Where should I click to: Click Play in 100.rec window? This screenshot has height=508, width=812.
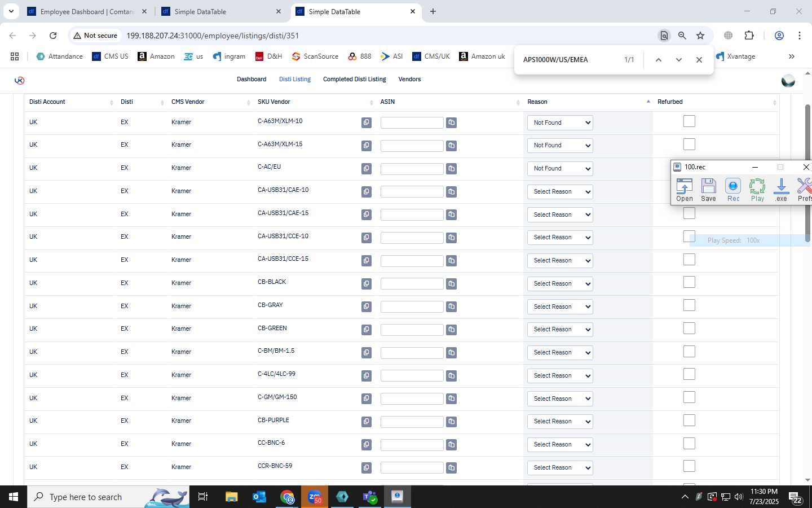tap(757, 190)
